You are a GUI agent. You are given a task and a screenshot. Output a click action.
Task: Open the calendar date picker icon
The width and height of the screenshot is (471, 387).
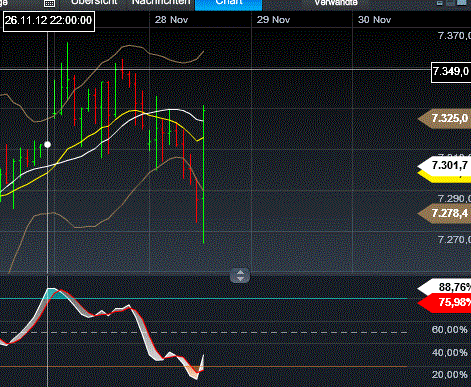pos(49,3)
